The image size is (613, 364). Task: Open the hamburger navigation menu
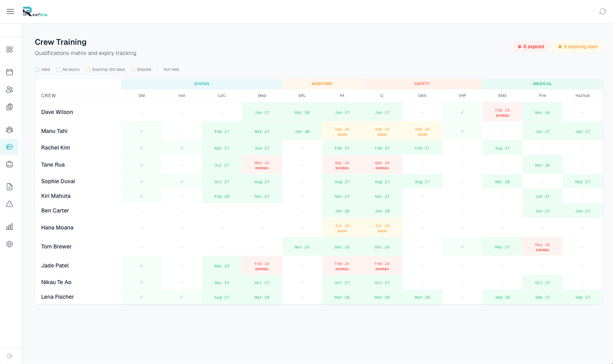point(10,11)
